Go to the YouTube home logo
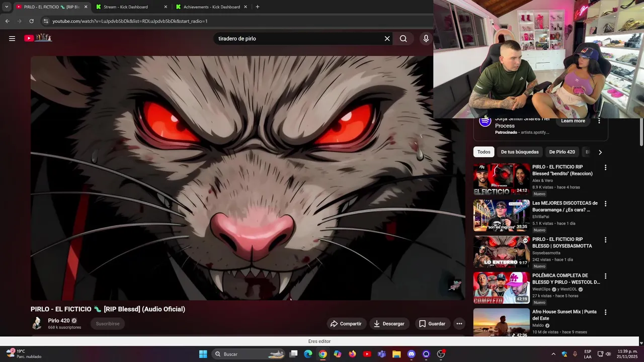 tap(38, 38)
